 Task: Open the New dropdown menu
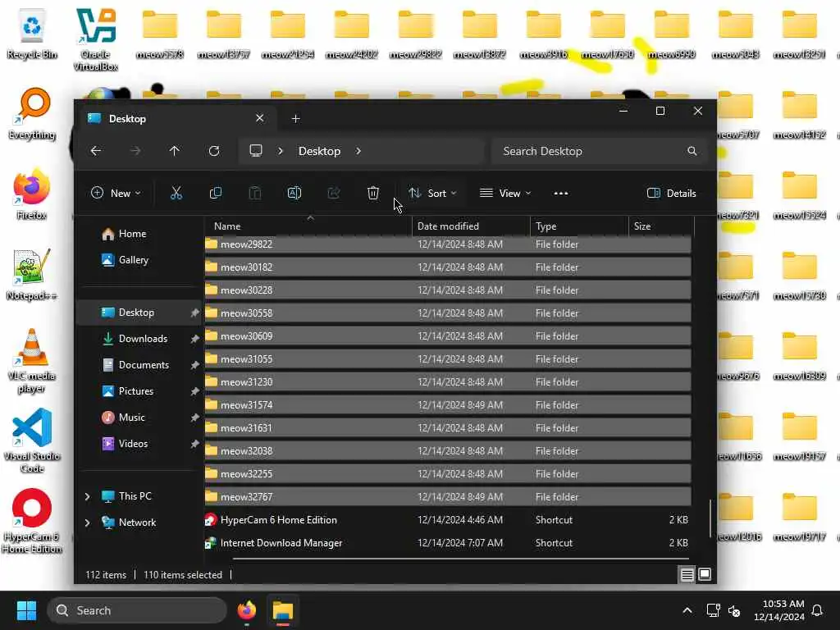pos(116,194)
